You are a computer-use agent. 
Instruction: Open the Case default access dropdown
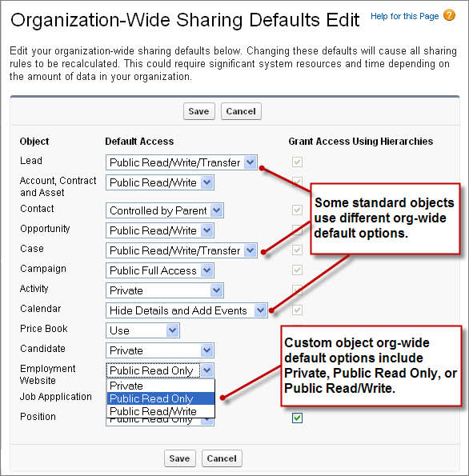tap(182, 250)
